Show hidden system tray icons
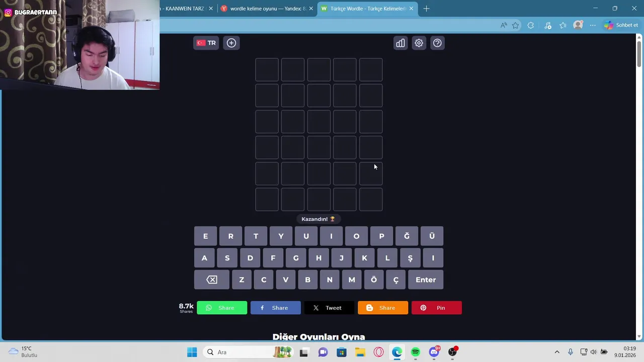Screen dimensions: 644x362 (x=557, y=352)
